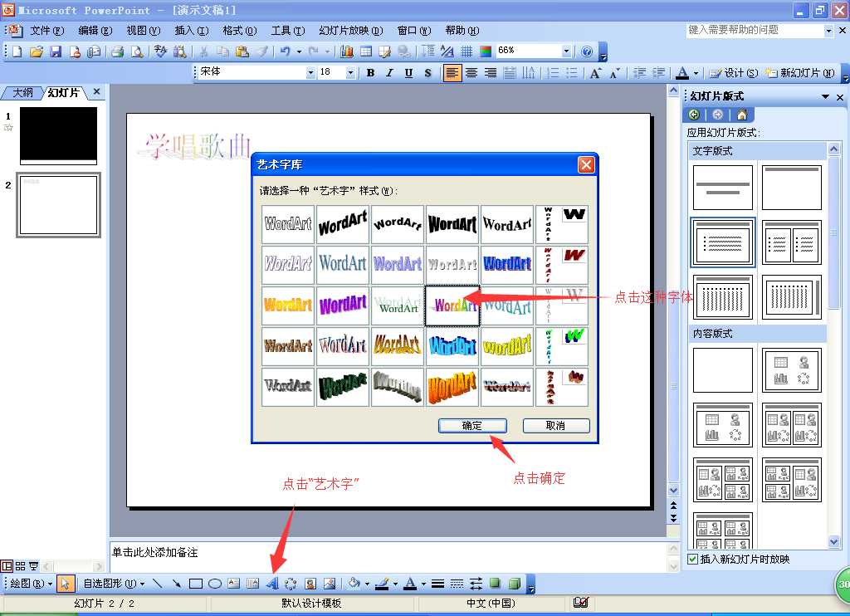
Task: Apply text Shadow formatting
Action: (x=427, y=73)
